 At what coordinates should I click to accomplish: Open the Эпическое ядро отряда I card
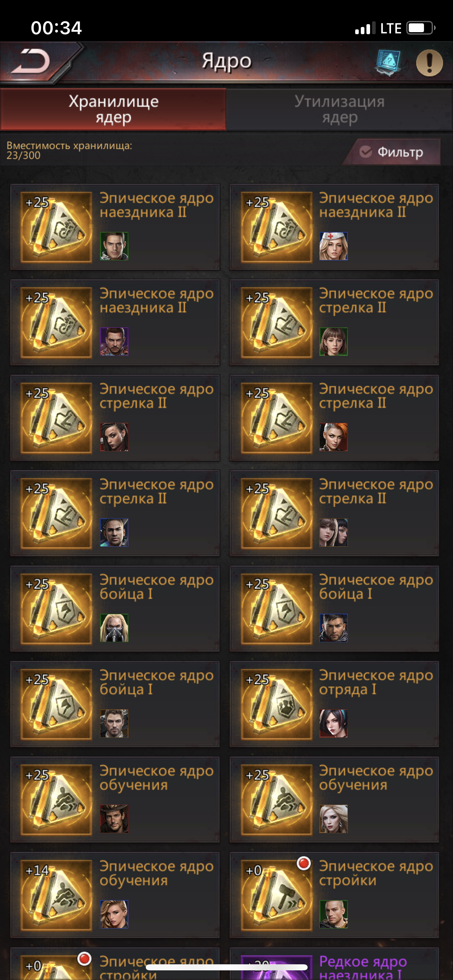pyautogui.click(x=334, y=704)
